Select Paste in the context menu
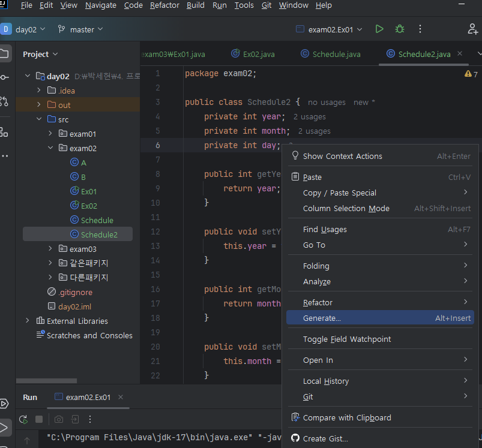The height and width of the screenshot is (448, 482). (x=380, y=177)
